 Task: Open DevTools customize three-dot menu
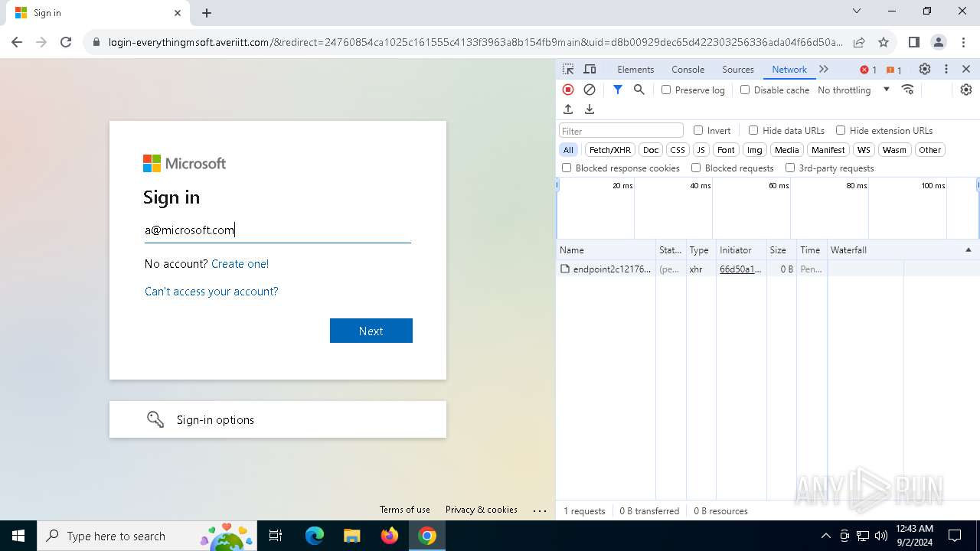[946, 69]
